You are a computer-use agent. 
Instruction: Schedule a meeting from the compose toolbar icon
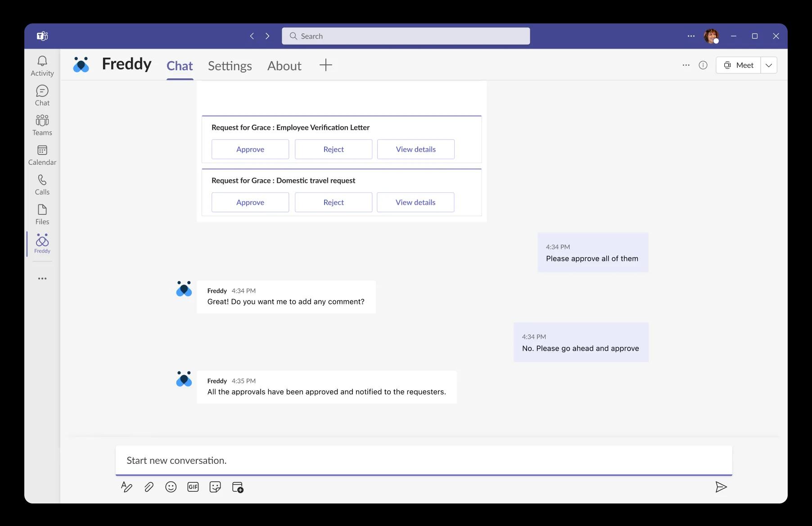(238, 487)
